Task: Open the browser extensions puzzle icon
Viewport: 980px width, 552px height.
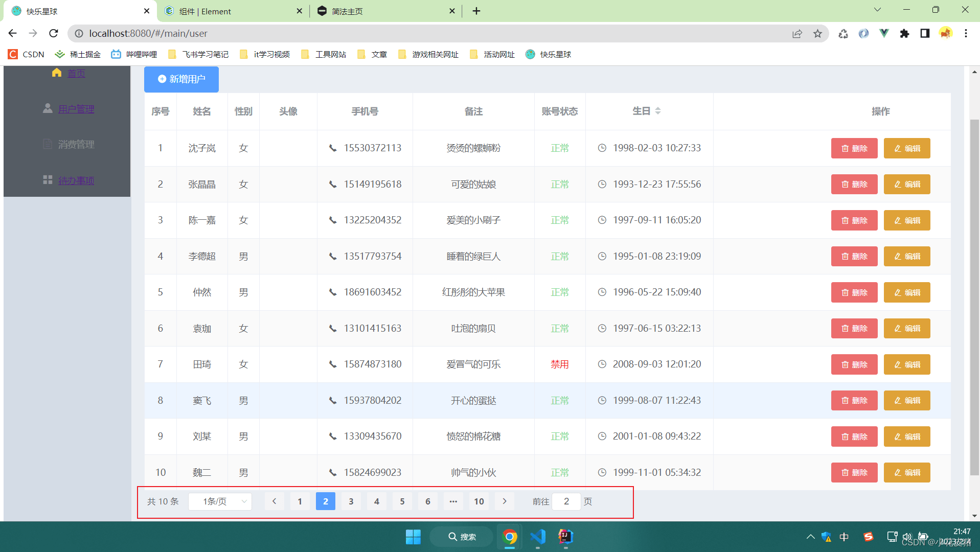Action: [904, 33]
